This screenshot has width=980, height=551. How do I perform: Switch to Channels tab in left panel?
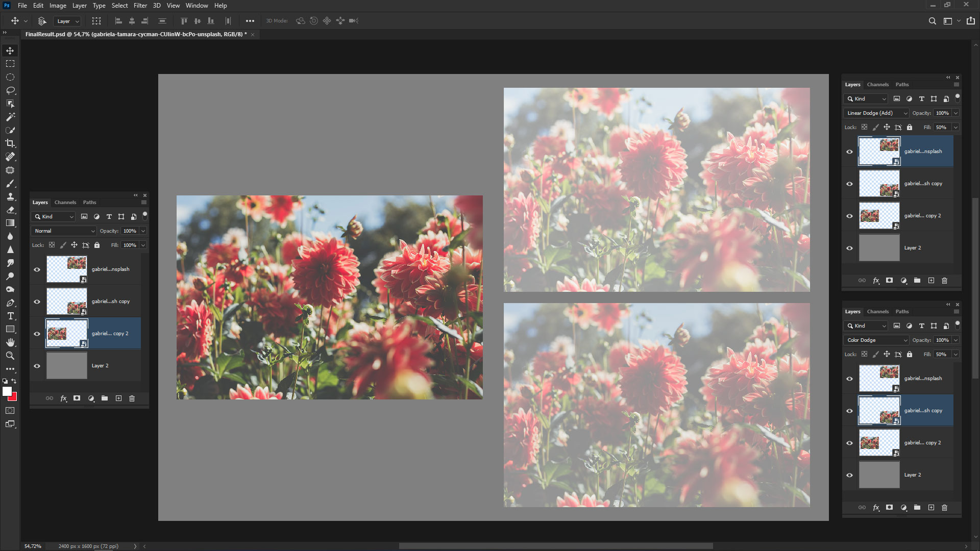click(65, 203)
